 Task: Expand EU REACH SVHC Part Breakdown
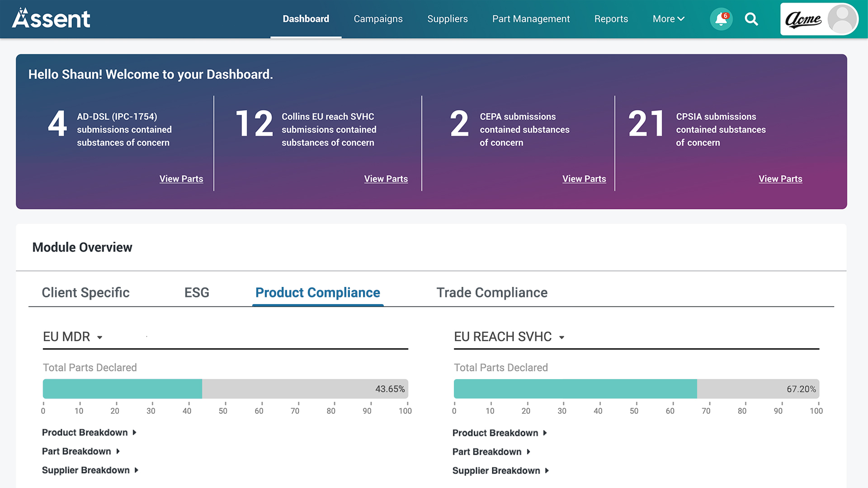coord(491,452)
